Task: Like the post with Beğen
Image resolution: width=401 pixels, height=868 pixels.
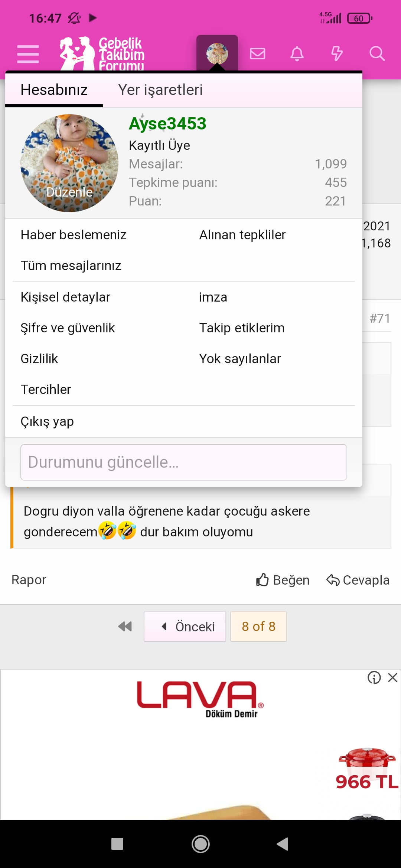Action: click(283, 580)
